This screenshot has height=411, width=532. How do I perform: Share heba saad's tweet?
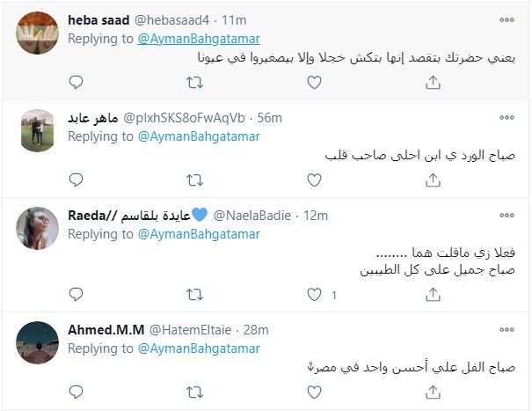coord(433,82)
